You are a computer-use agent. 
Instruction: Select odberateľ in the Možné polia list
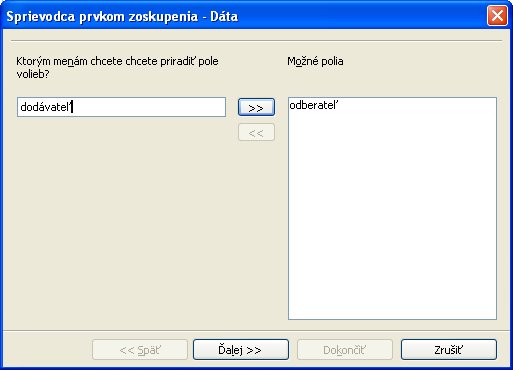[314, 105]
